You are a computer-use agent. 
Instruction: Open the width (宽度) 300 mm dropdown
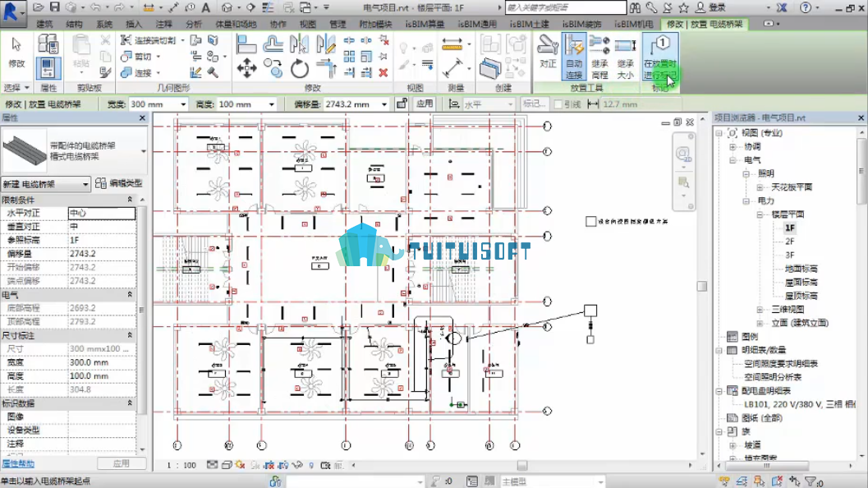point(183,104)
